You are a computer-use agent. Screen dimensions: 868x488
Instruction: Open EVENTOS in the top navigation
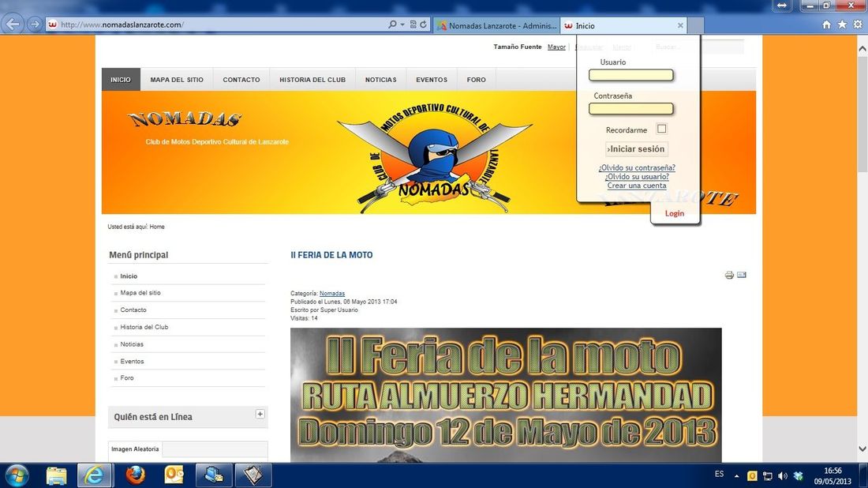click(x=432, y=80)
